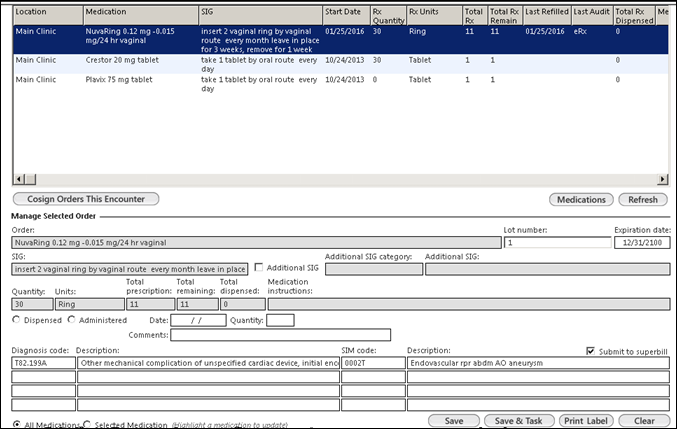Click the Additional SIG category field
Screen dimensions: 677x429
pyautogui.click(x=374, y=269)
